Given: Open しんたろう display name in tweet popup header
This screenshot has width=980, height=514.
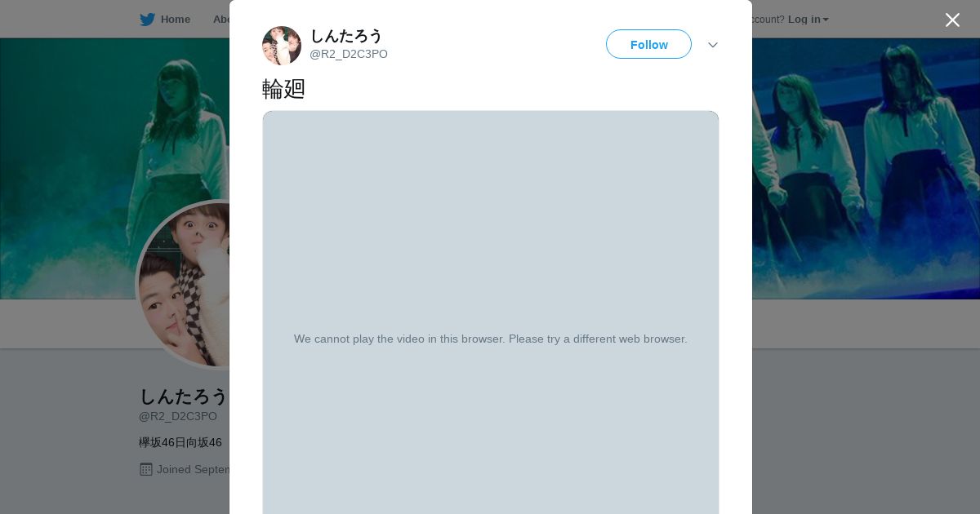Looking at the screenshot, I should point(346,36).
